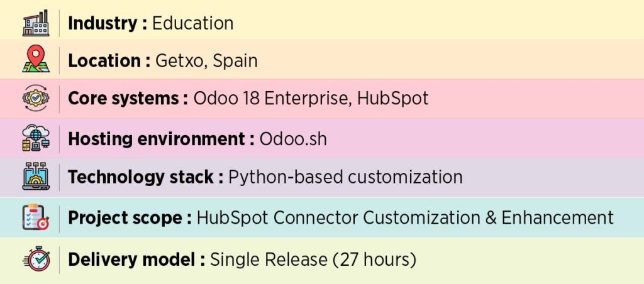
Task: Click the stopwatch Delivery model icon
Action: pyautogui.click(x=36, y=258)
